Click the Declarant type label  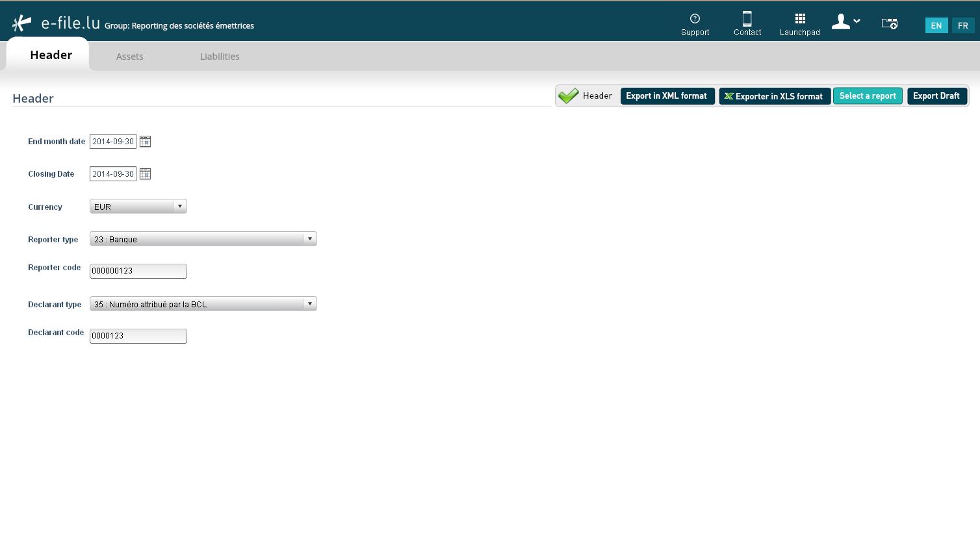click(55, 305)
